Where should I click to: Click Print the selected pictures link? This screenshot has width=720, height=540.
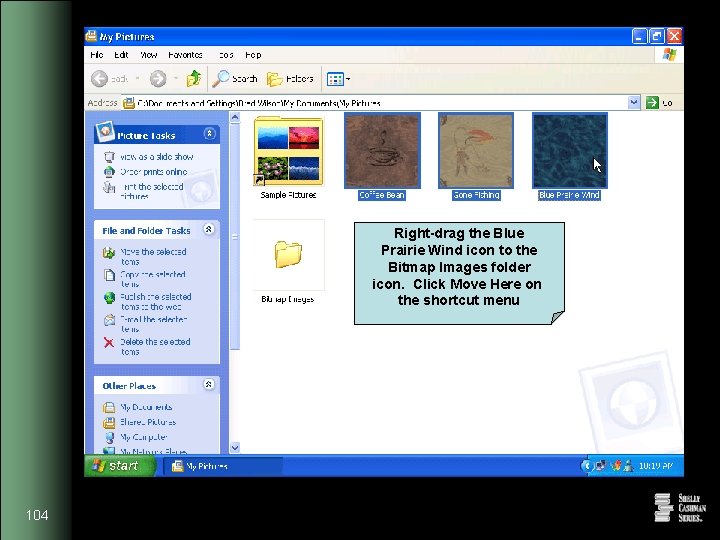[x=152, y=191]
